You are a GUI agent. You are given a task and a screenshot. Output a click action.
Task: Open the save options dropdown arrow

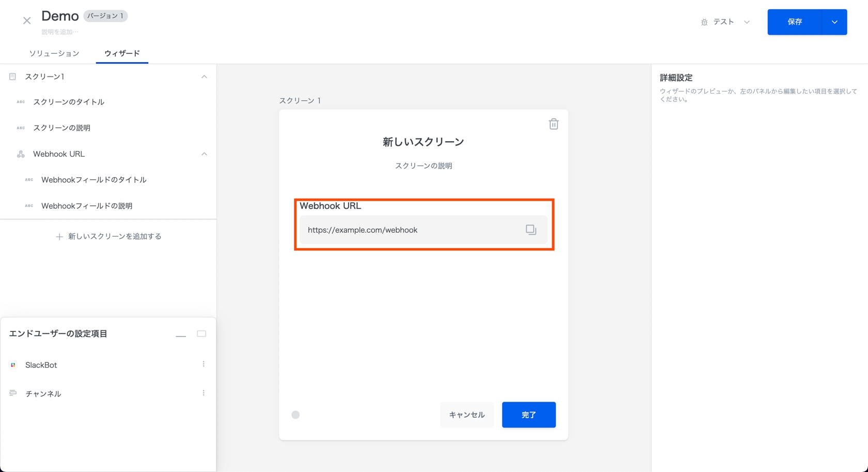[x=834, y=22]
